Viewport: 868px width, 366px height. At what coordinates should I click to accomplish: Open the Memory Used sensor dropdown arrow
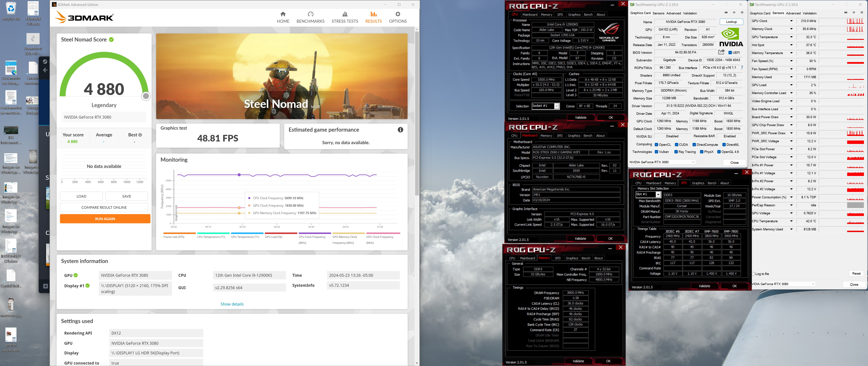click(791, 77)
